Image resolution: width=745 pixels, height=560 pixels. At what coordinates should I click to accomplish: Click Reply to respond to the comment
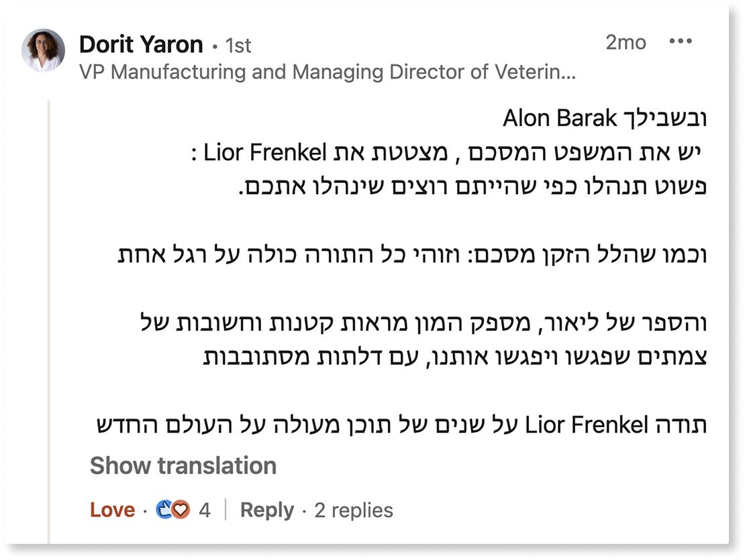(x=267, y=510)
